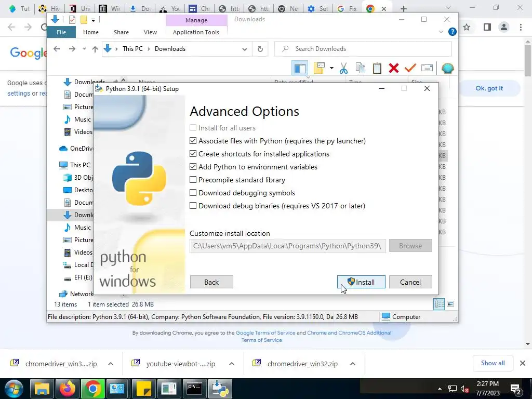Toggle Create shortcuts for installed applications
532x399 pixels.
click(x=193, y=153)
